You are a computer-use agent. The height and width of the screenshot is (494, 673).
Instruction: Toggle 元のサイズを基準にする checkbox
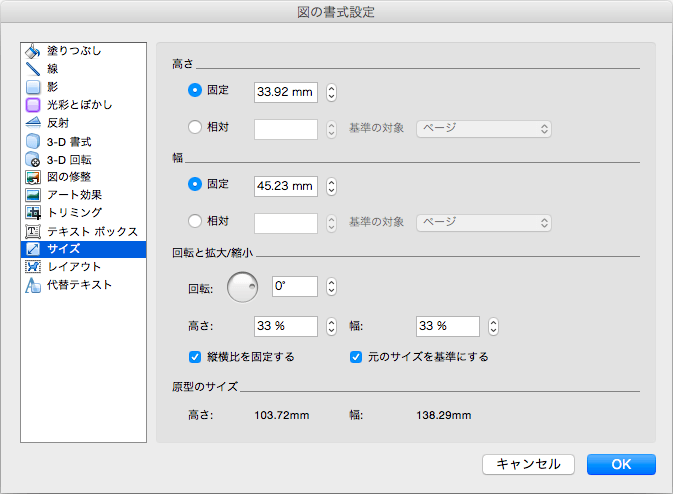tap(356, 356)
